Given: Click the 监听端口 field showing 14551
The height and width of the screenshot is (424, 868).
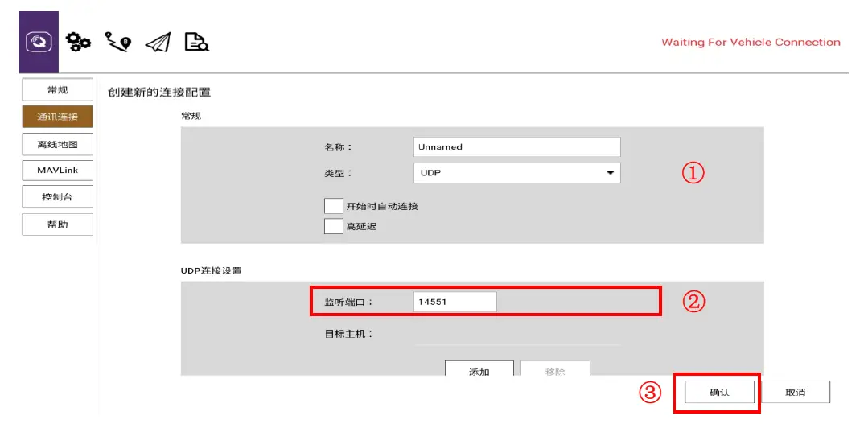Looking at the screenshot, I should [455, 302].
